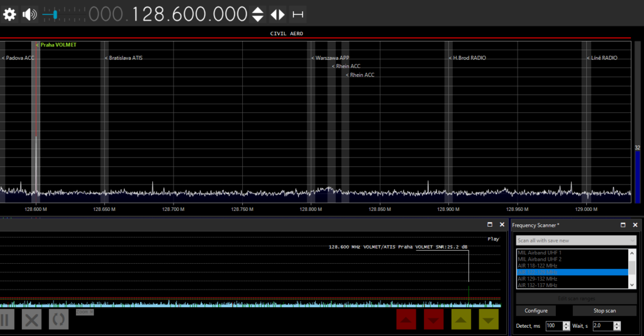Click the yellow up arrow button

click(x=461, y=320)
